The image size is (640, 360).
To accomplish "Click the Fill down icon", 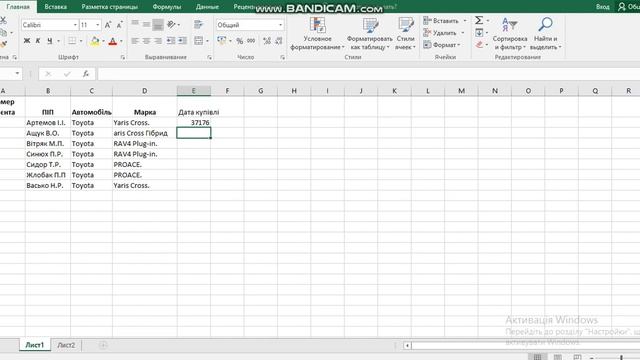I will click(x=479, y=33).
